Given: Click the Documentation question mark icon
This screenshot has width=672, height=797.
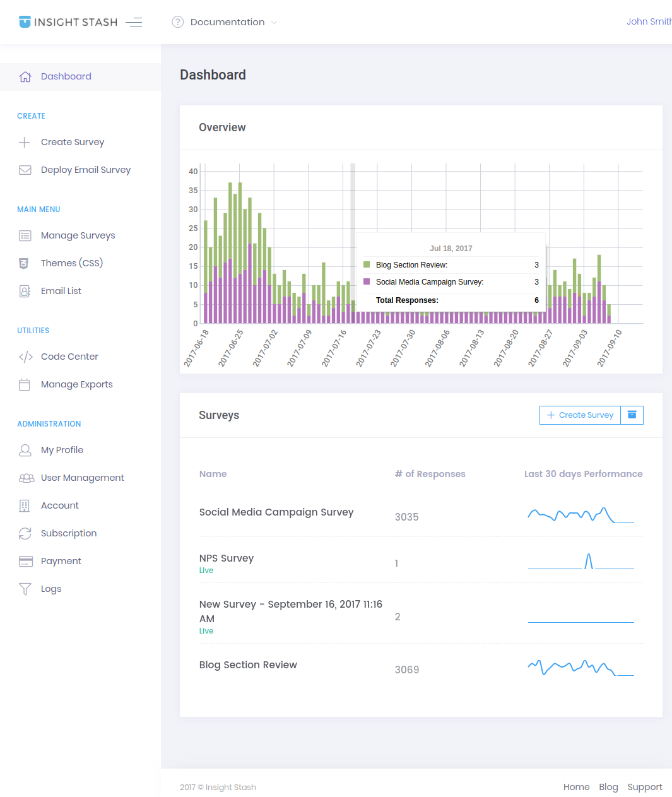Looking at the screenshot, I should coord(177,22).
